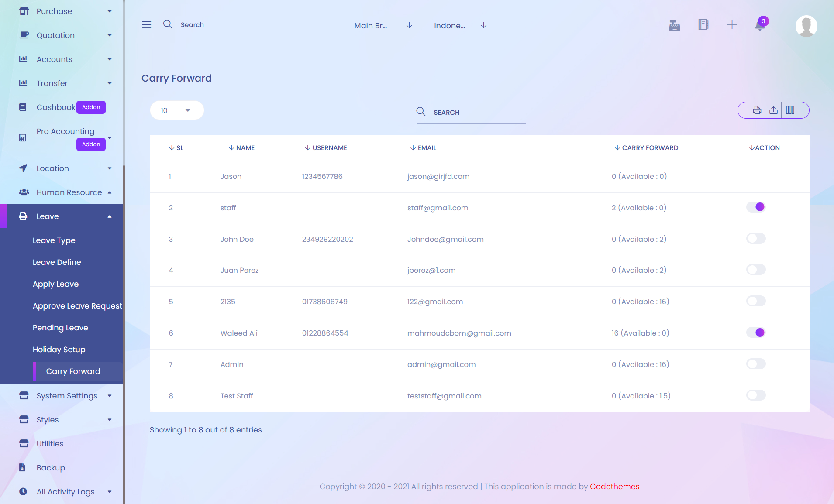Open the POS cash register icon
The height and width of the screenshot is (504, 834).
[x=675, y=25]
